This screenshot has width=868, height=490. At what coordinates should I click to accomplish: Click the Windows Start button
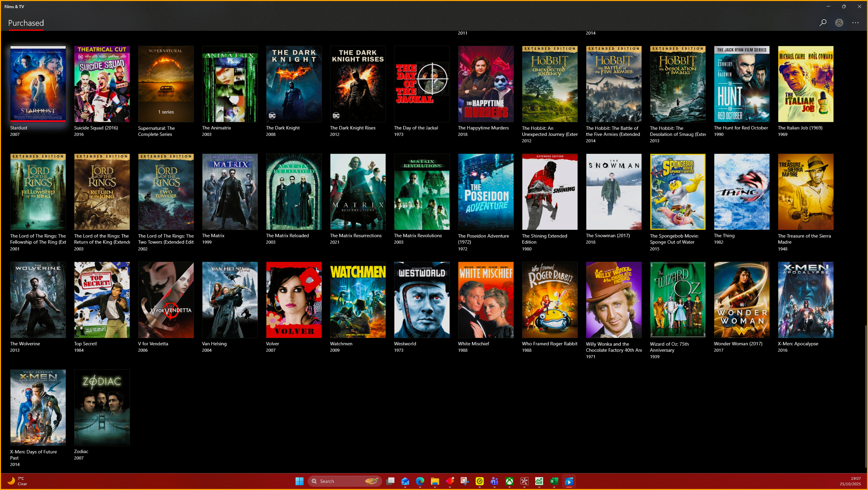(299, 481)
